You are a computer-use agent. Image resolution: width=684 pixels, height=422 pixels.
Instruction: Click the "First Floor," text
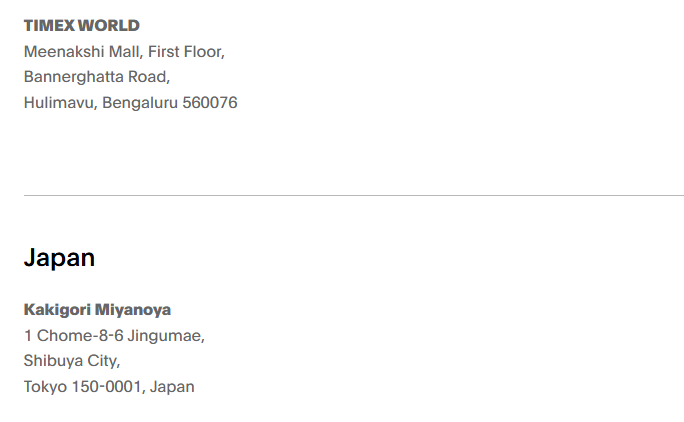pos(186,51)
